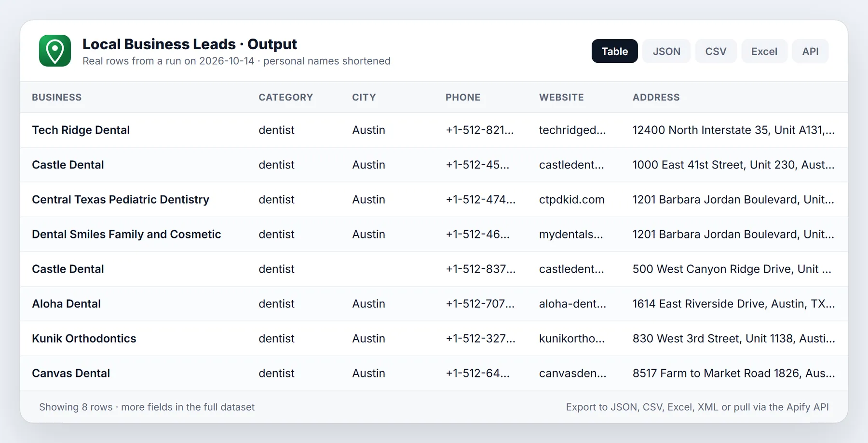Image resolution: width=868 pixels, height=443 pixels.
Task: Click the green map pin logo icon
Action: 55,51
